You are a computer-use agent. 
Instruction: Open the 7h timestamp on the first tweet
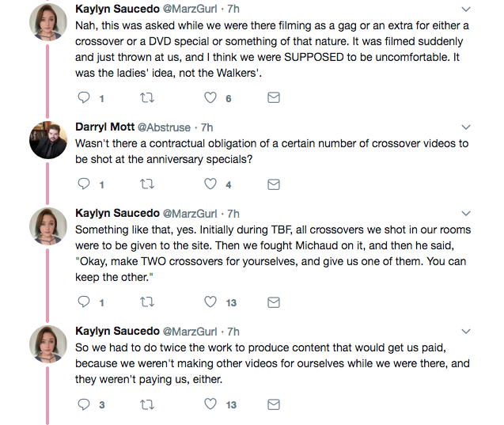[x=233, y=9]
